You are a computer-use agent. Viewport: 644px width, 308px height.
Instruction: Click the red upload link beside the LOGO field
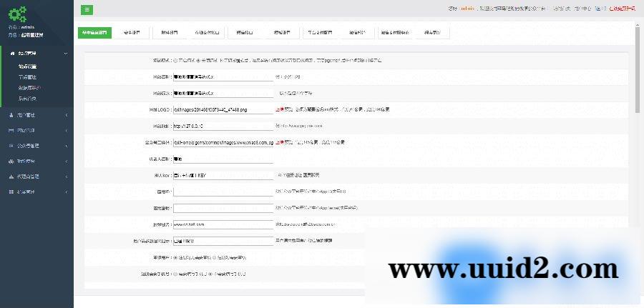coord(280,109)
